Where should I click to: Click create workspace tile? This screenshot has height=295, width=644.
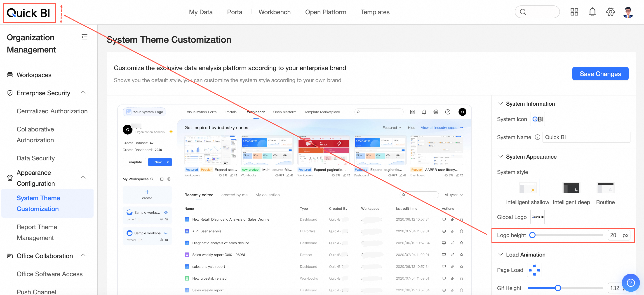pos(147,194)
